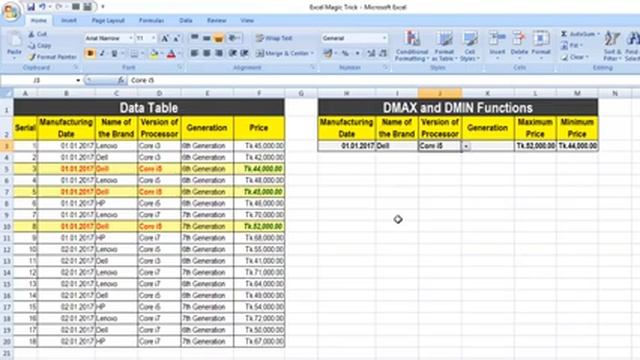This screenshot has height=360, width=640.
Task: Set bottom vertical alignment
Action: pos(218,38)
